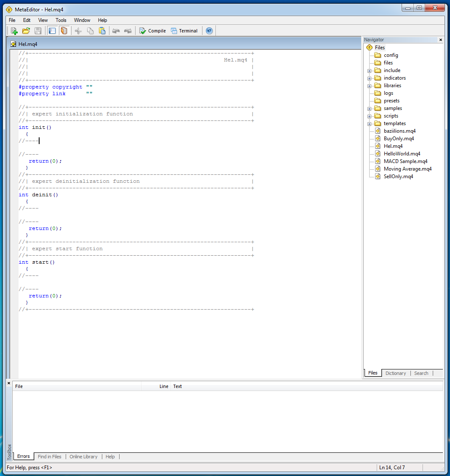Click the Open file folder icon
Viewport: 450px width, 476px height.
coord(26,31)
